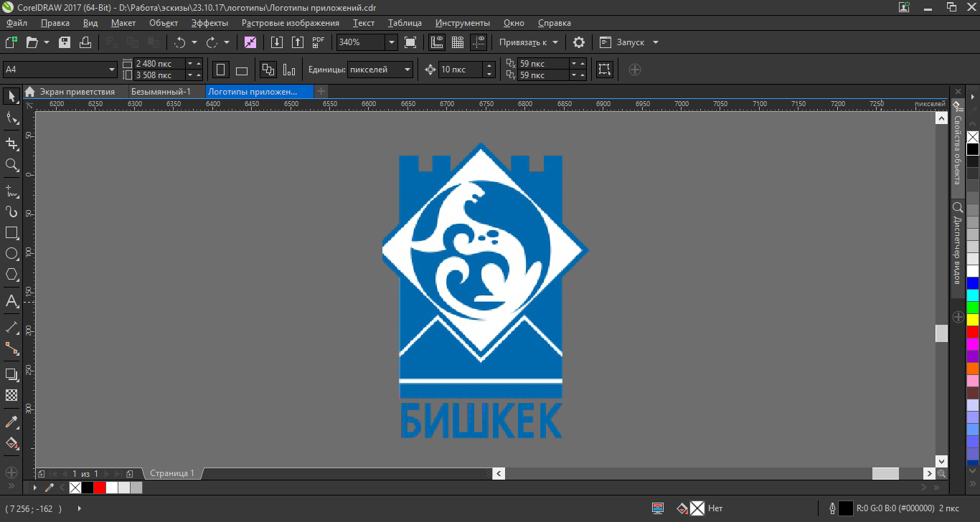
Task: Switch to the Экран приветствия tab
Action: coord(76,92)
